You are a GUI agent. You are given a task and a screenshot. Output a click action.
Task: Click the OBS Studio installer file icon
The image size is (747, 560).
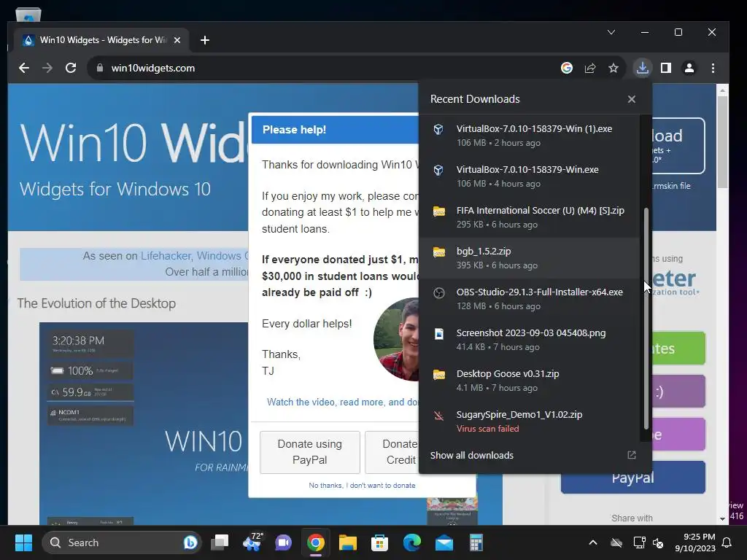(x=438, y=293)
